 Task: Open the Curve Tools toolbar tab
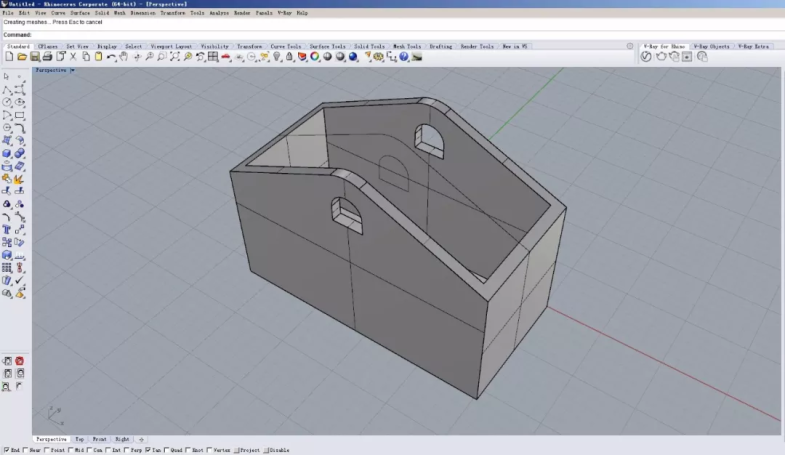pyautogui.click(x=284, y=46)
